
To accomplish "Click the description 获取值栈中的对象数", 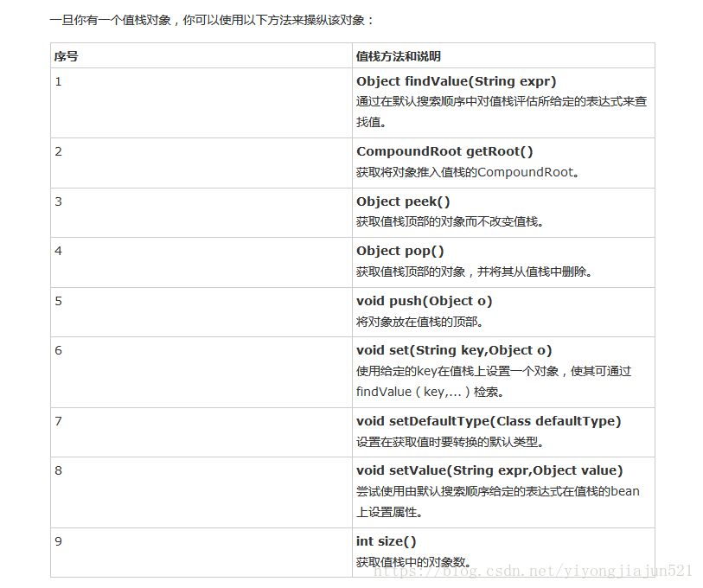I will click(413, 562).
